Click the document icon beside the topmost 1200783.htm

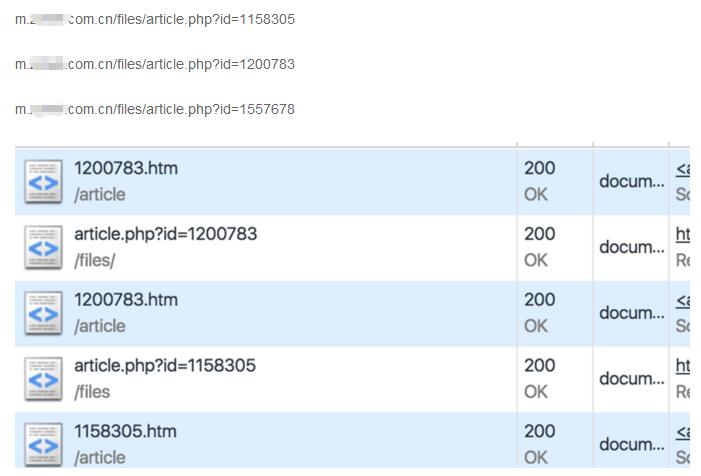[43, 181]
